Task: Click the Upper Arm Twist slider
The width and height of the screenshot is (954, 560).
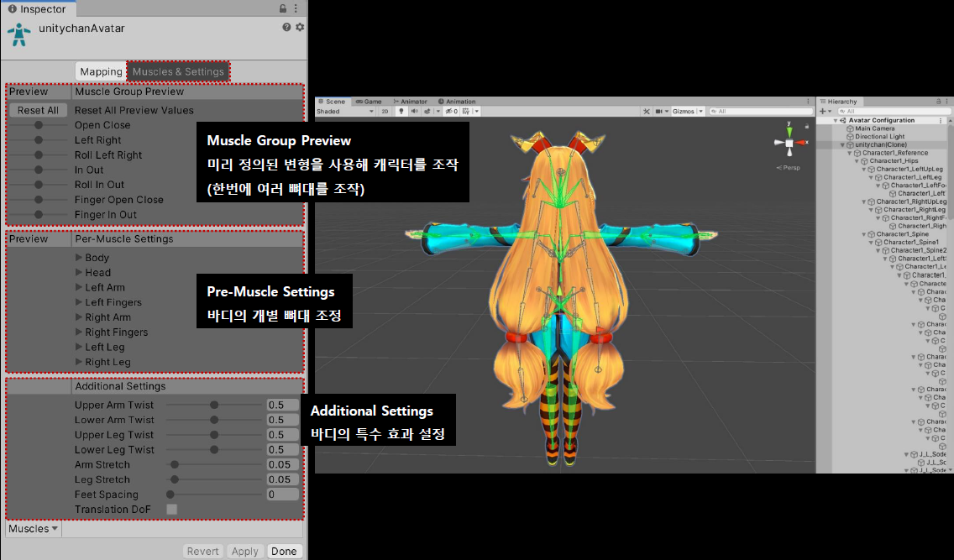Action: click(x=214, y=405)
